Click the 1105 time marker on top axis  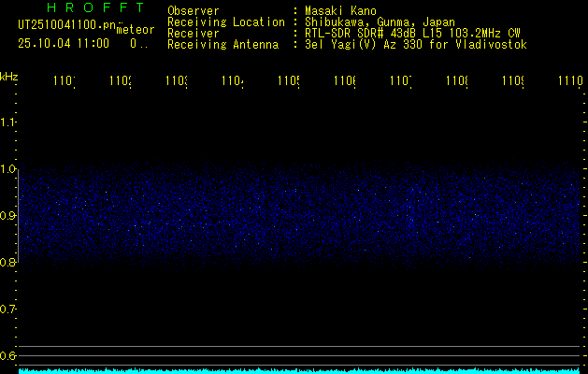point(288,82)
